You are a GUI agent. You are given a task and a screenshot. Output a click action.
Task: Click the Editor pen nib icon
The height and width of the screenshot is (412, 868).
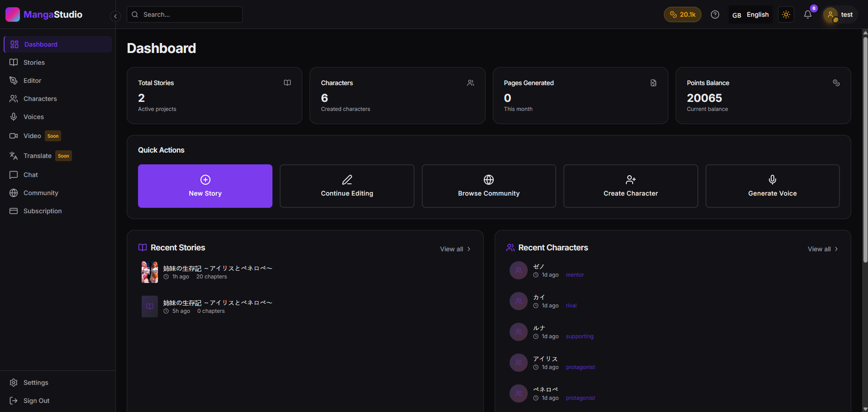[x=14, y=81]
